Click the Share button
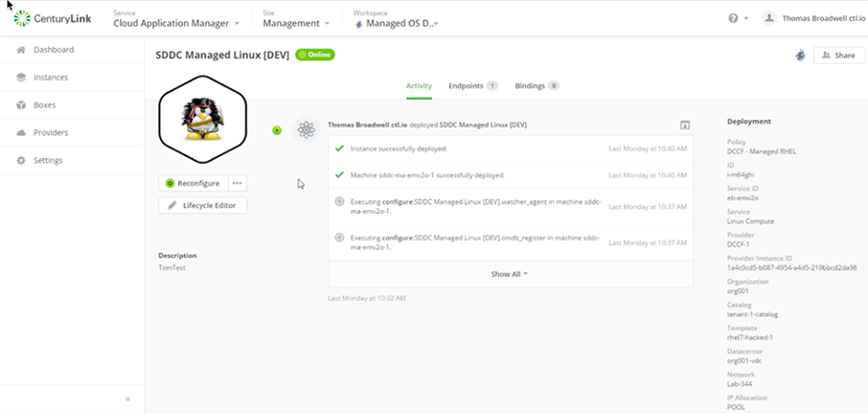Image resolution: width=868 pixels, height=413 pixels. click(x=839, y=56)
